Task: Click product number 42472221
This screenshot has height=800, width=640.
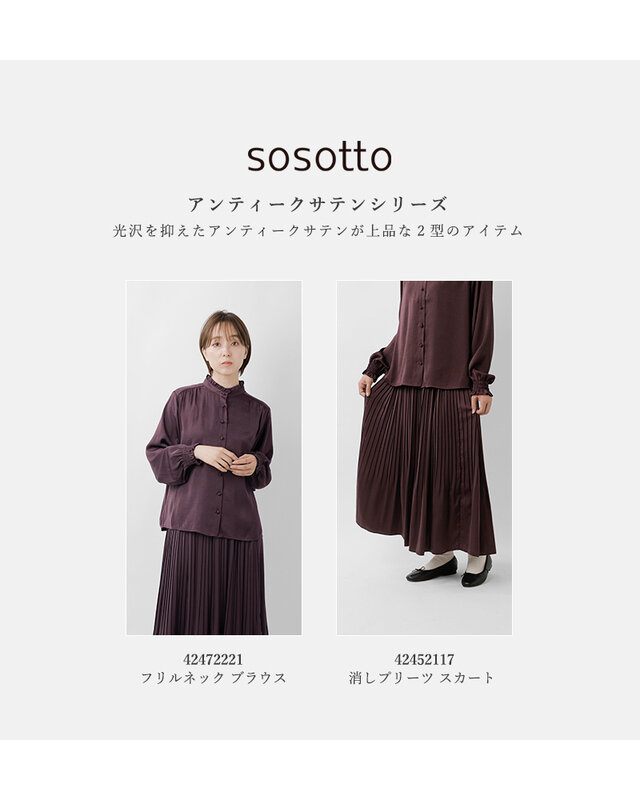Action: tap(213, 660)
